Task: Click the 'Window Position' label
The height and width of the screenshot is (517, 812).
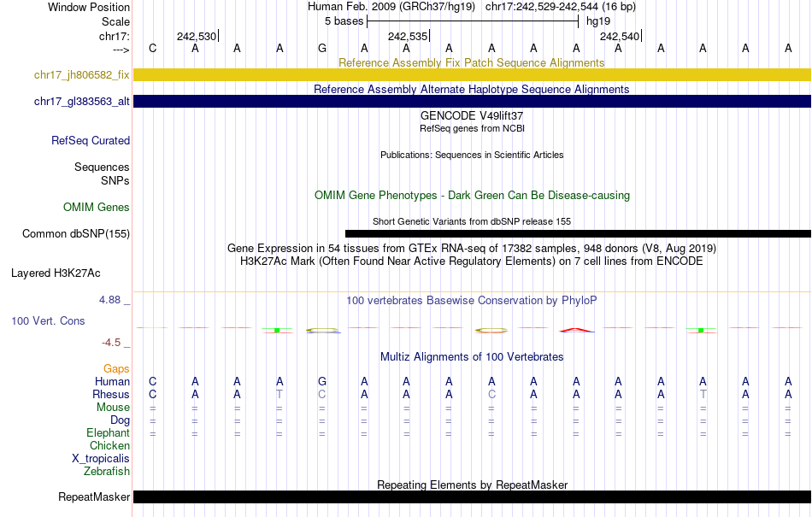Action: 89,7
